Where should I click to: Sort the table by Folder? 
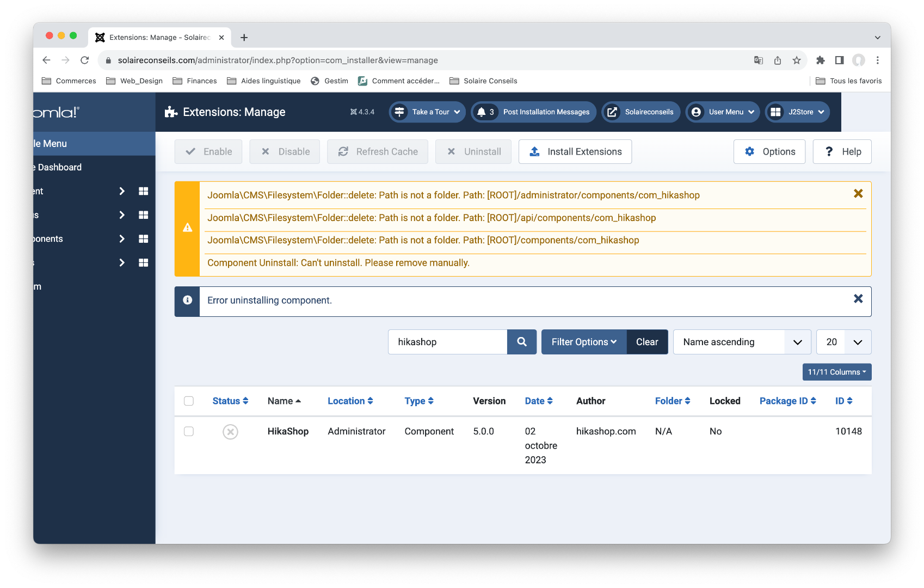(673, 401)
